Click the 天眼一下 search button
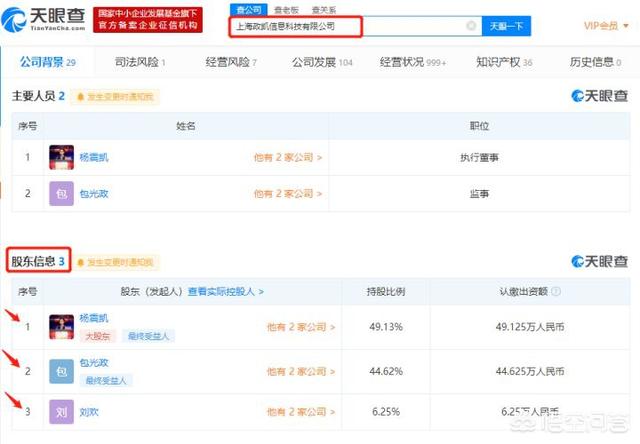Image resolution: width=640 pixels, height=444 pixels. [507, 26]
